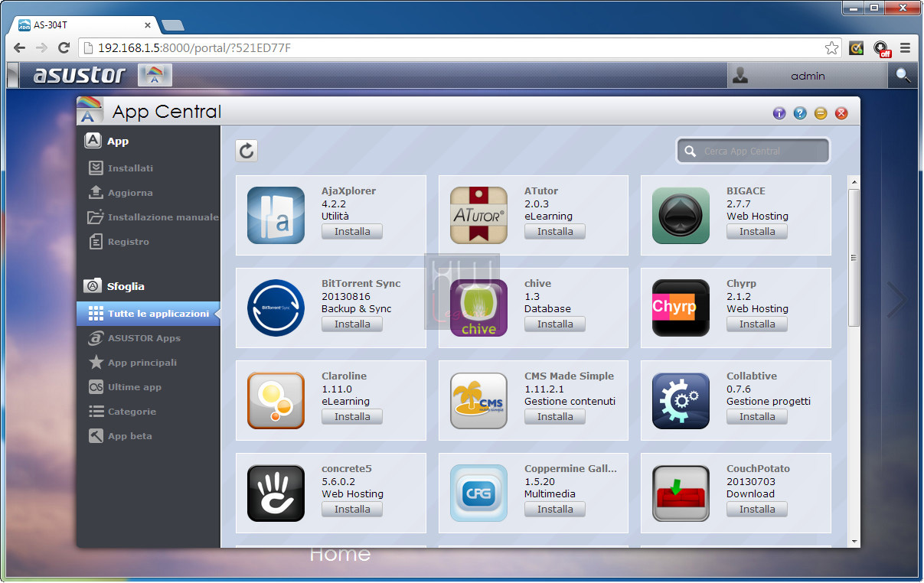The image size is (924, 583).
Task: Install concrete5
Action: 352,509
